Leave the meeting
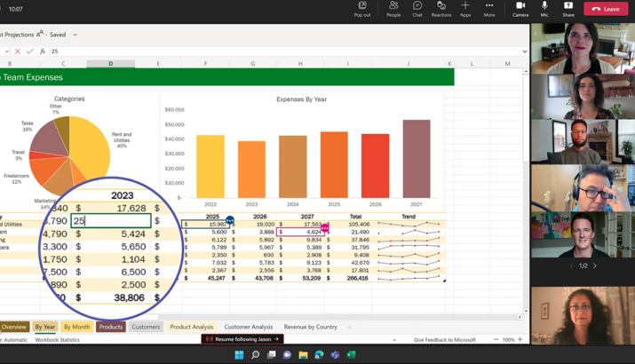Viewport: 635px width, 364px height. click(x=606, y=9)
